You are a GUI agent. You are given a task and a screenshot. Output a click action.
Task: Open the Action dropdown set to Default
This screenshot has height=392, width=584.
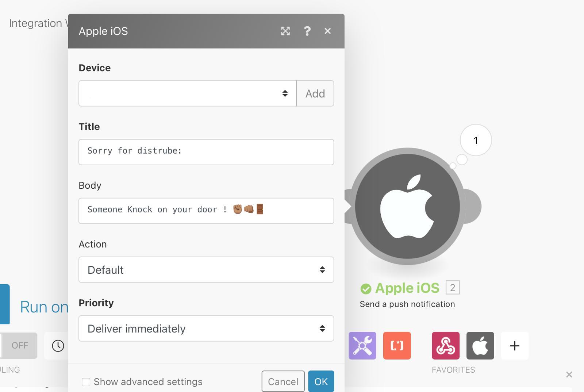pos(206,270)
